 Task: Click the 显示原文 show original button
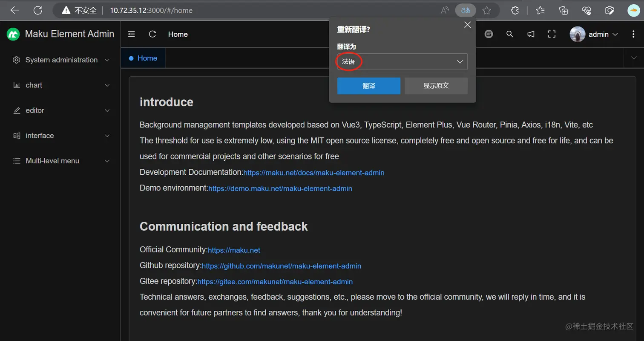(x=436, y=86)
